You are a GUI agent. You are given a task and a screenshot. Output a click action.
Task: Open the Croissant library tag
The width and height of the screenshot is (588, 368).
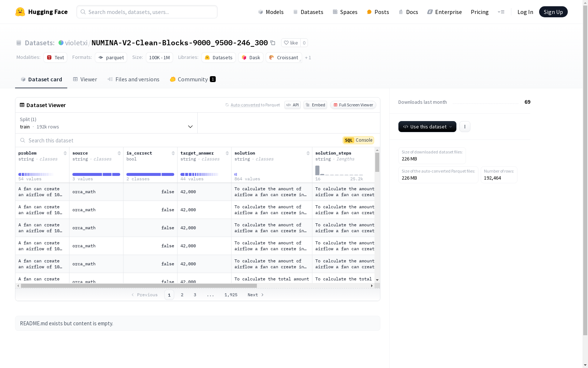click(284, 57)
